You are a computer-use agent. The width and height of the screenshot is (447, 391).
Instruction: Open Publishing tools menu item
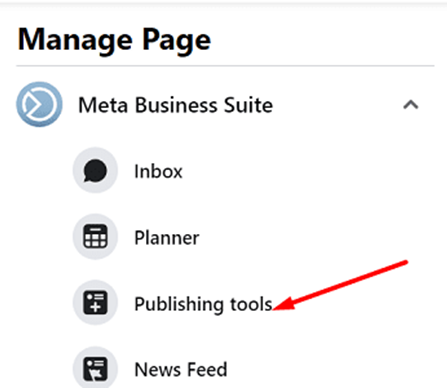coord(203,304)
